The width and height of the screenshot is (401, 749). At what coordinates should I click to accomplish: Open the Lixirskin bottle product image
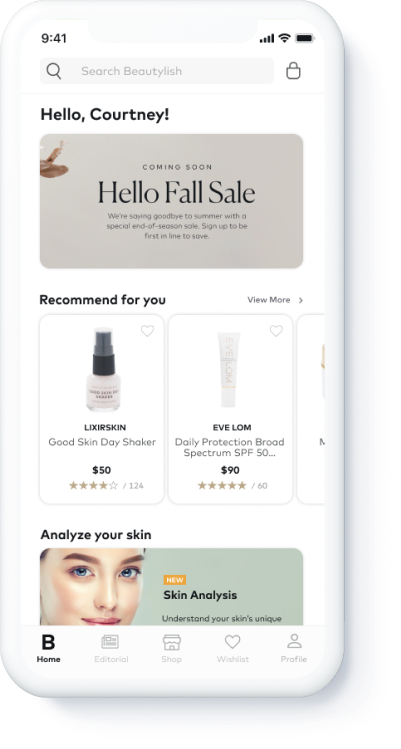tap(103, 369)
